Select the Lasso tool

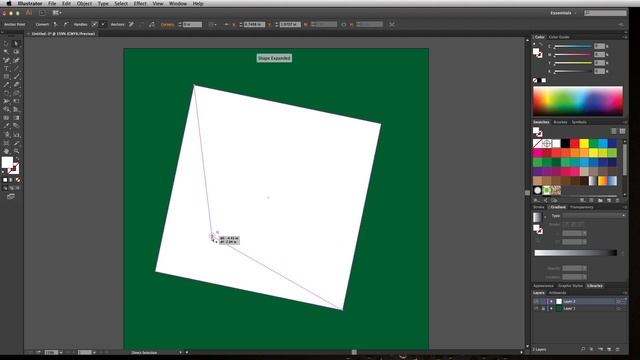tap(16, 52)
